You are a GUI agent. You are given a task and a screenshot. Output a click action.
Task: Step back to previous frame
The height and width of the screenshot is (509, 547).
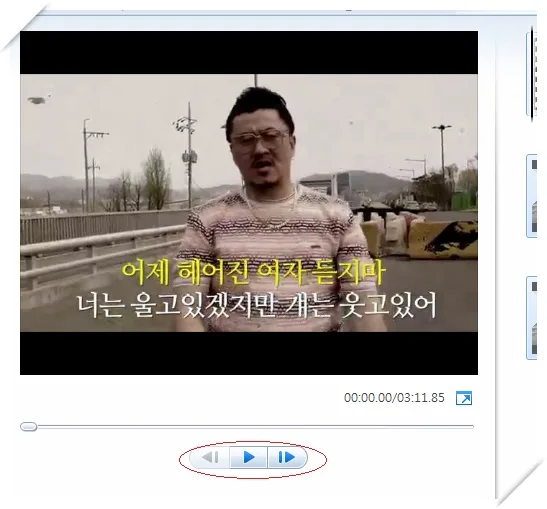pyautogui.click(x=210, y=457)
